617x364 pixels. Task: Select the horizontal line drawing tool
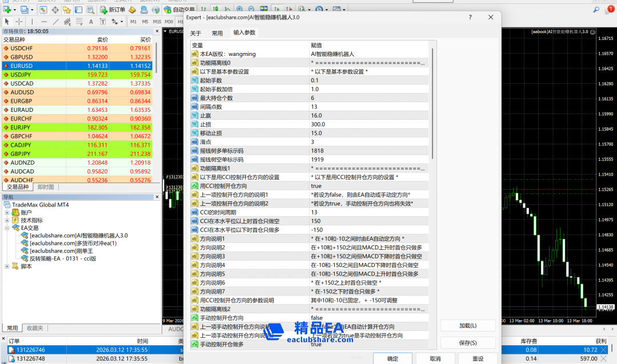(x=45, y=22)
